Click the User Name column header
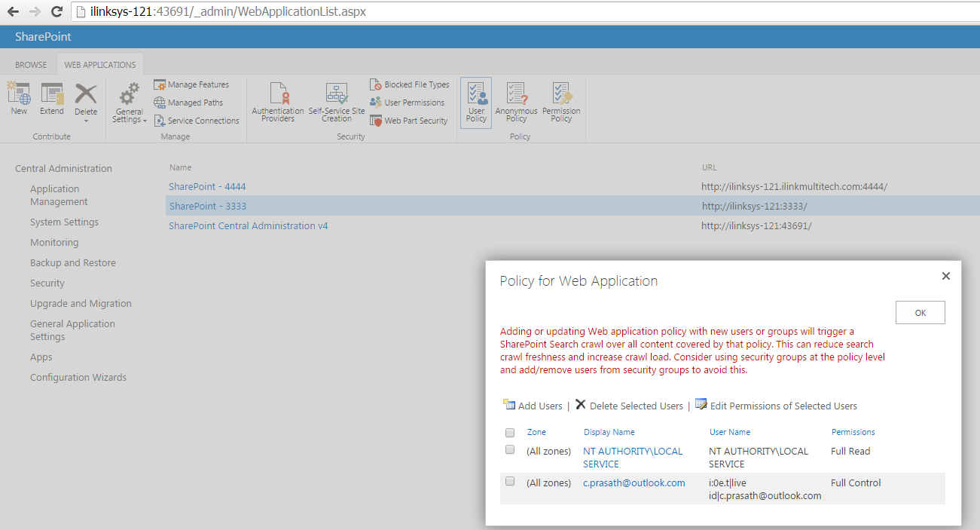This screenshot has height=530, width=980. 730,432
